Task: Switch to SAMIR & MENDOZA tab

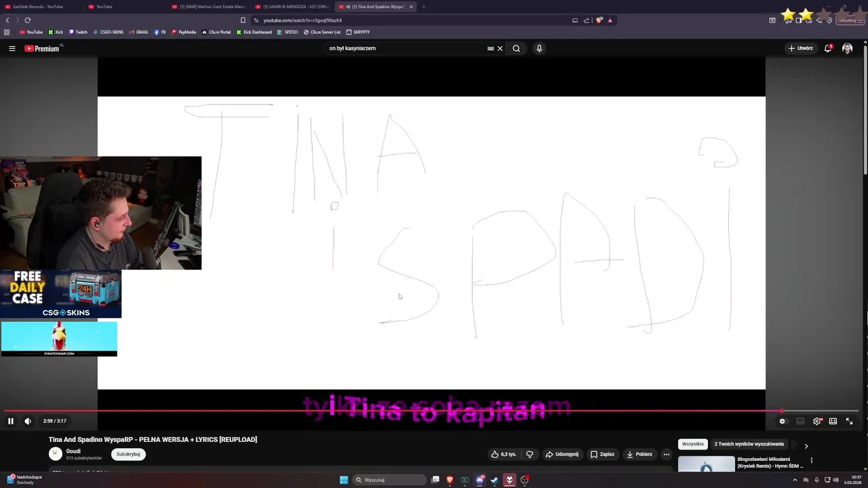Action: click(293, 7)
